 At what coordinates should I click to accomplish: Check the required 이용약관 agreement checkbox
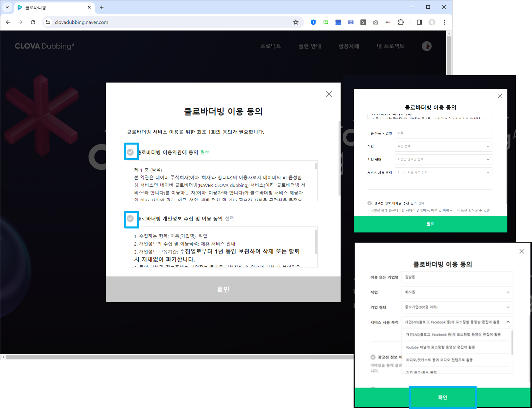130,152
